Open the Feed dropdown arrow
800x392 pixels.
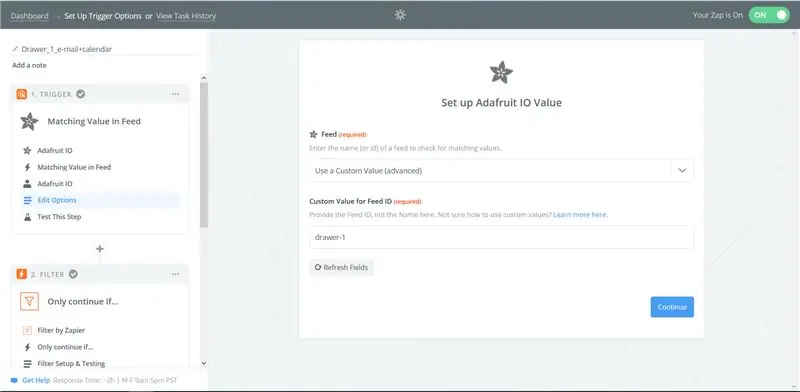pos(682,170)
